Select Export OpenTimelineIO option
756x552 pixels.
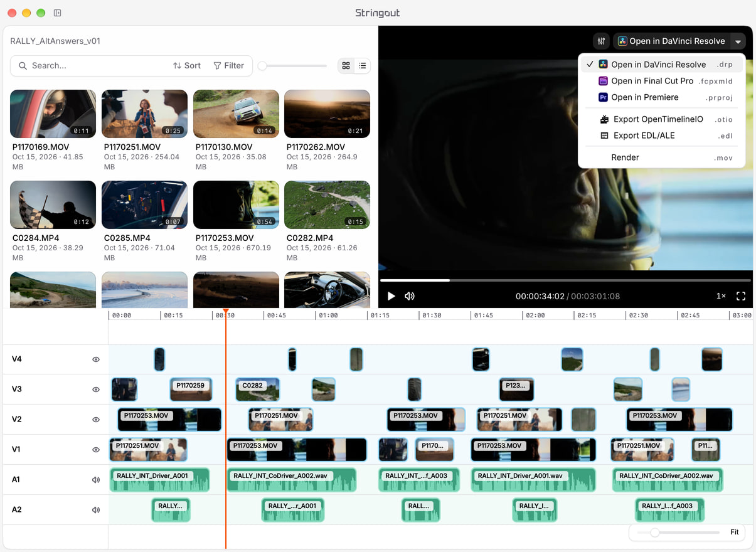662,119
